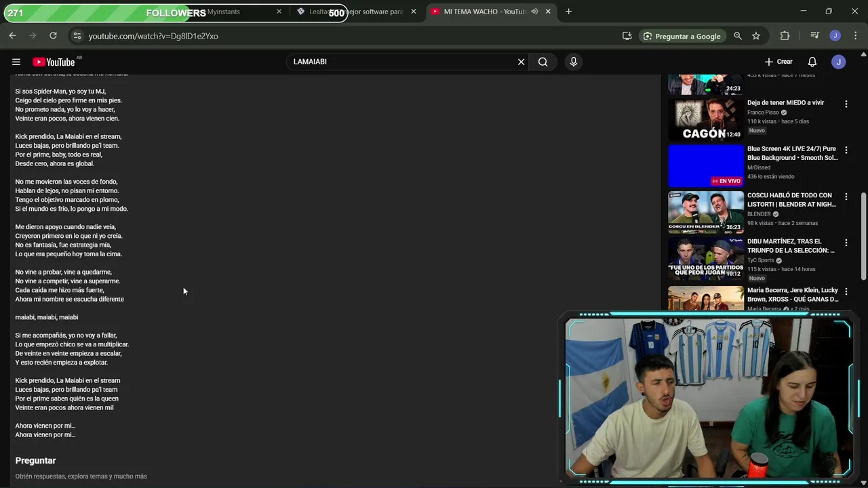Image resolution: width=868 pixels, height=488 pixels.
Task: Start voice search with the microphone icon
Action: pyautogui.click(x=574, y=62)
